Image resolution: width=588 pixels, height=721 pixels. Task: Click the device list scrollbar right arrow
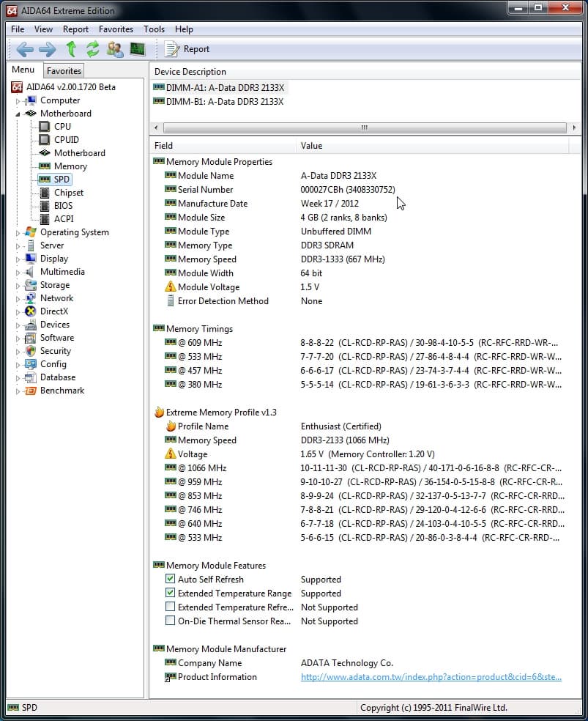click(574, 127)
